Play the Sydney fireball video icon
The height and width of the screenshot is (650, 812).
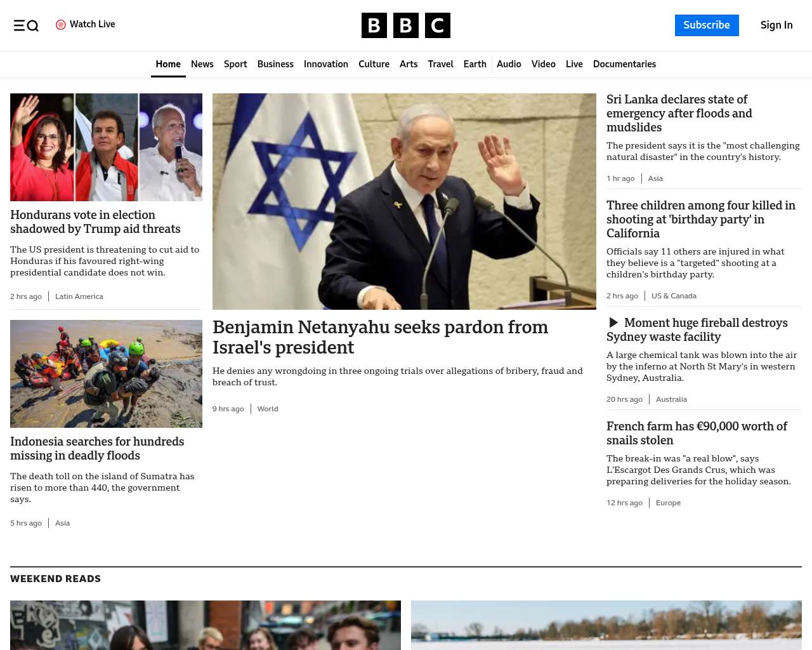click(x=613, y=322)
